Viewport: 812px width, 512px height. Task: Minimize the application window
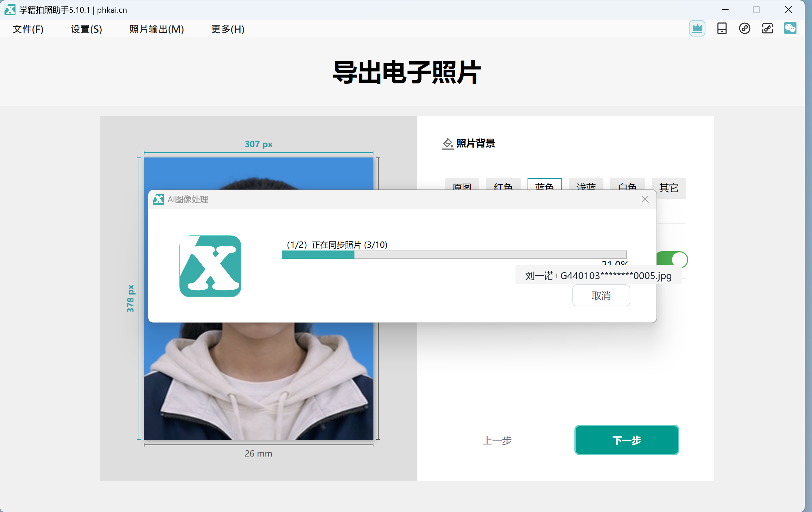click(725, 10)
